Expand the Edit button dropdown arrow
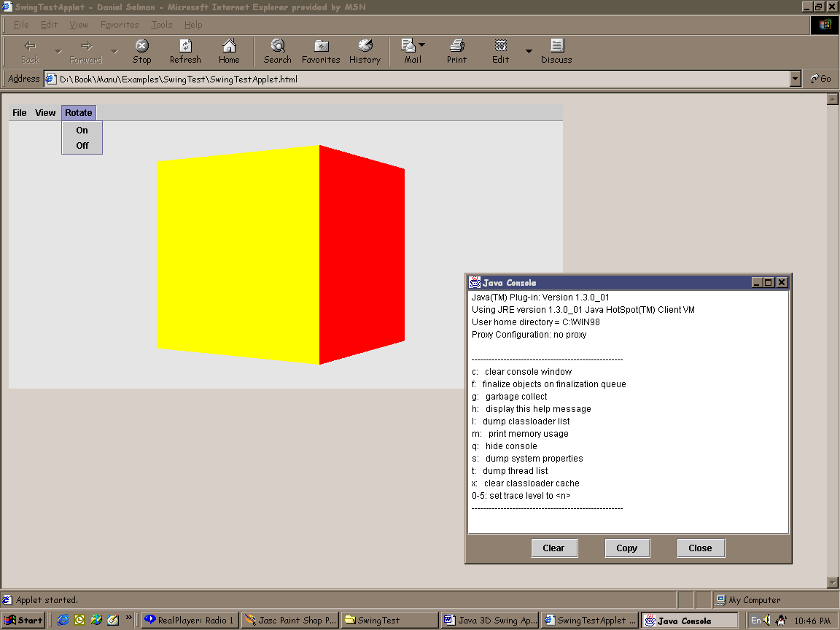 (529, 52)
